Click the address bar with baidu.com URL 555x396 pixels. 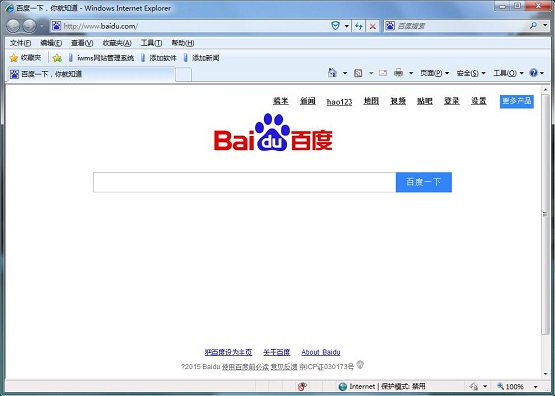pyautogui.click(x=189, y=26)
